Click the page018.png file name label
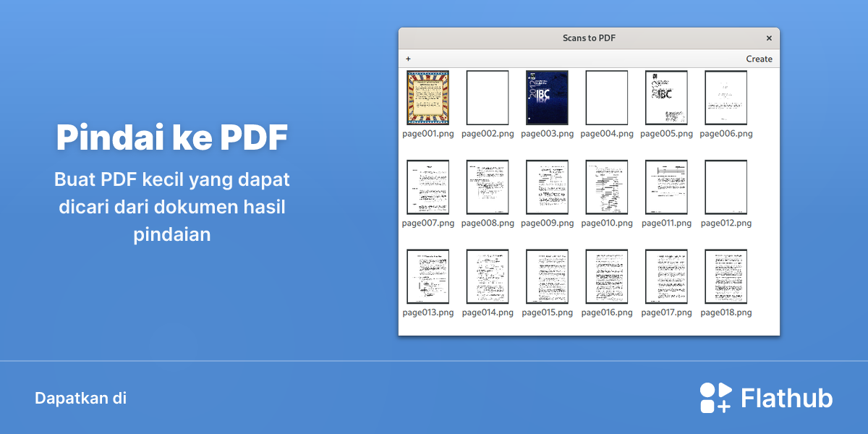868x434 pixels. [x=726, y=313]
